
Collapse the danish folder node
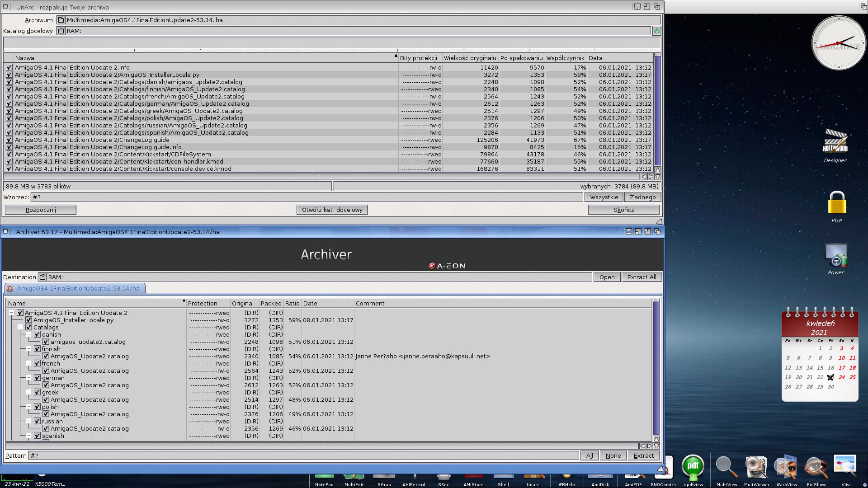pos(28,334)
